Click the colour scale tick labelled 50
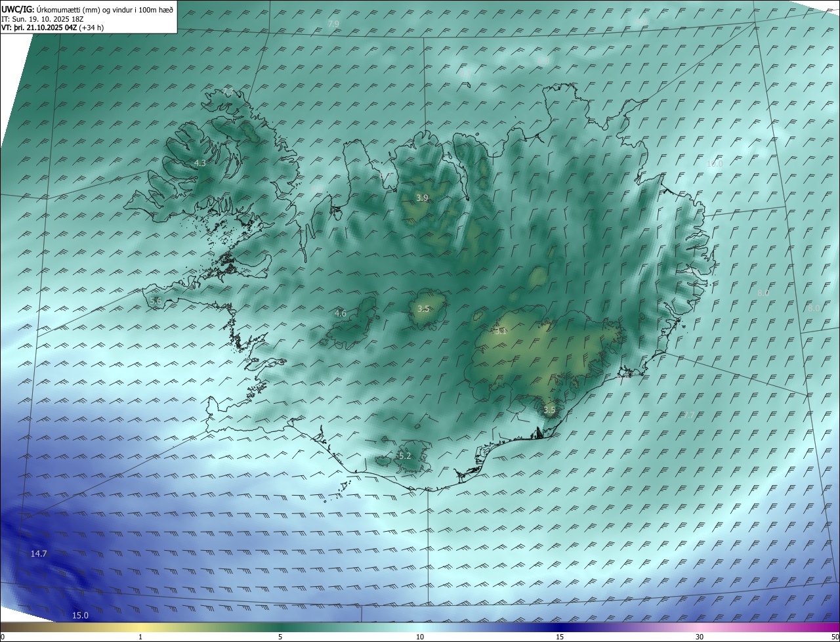Image resolution: width=840 pixels, height=642 pixels. pos(835,637)
